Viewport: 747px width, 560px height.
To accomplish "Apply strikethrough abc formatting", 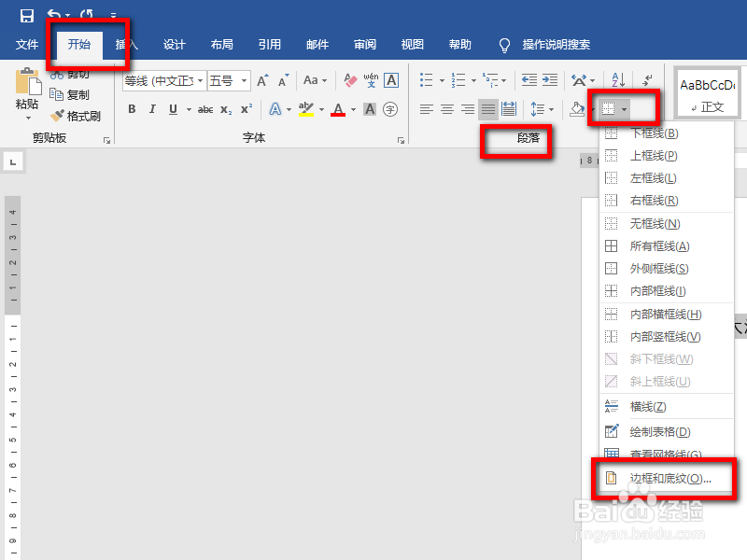I will point(205,109).
